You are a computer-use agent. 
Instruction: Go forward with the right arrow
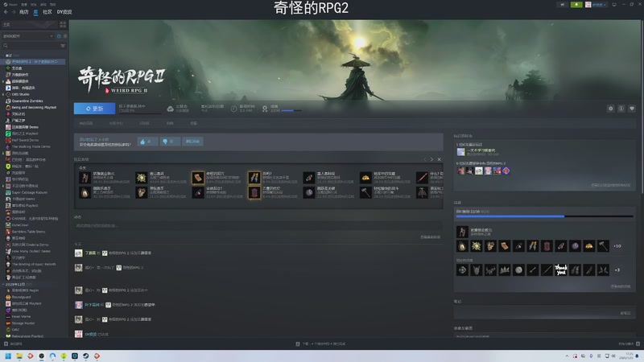click(x=14, y=12)
